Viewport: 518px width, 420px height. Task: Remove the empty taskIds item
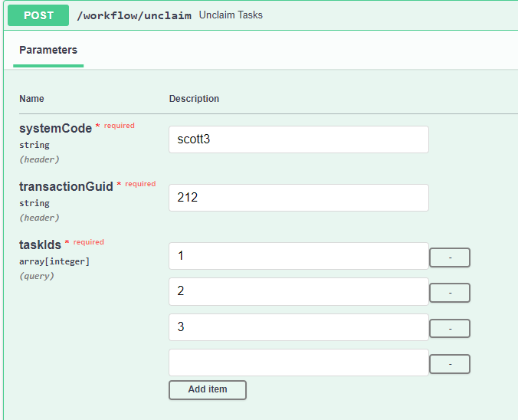[450, 364]
